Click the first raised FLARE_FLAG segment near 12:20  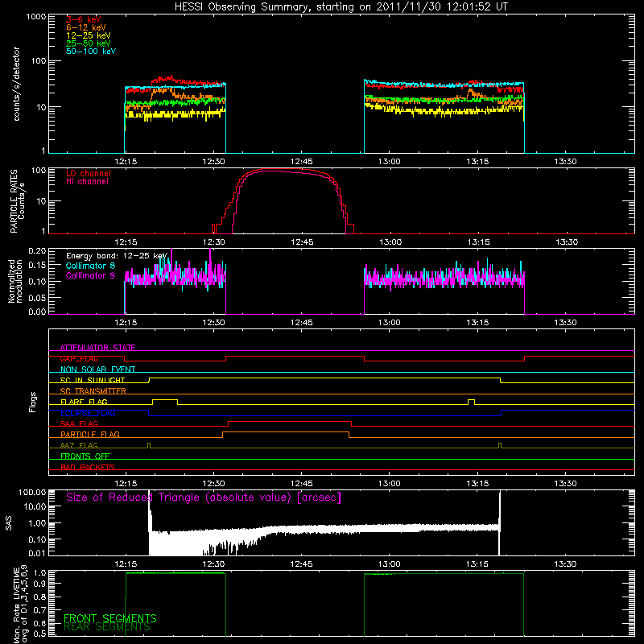165,399
